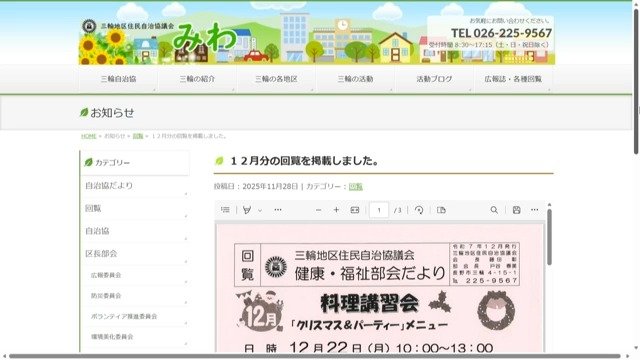The width and height of the screenshot is (640, 360).
Task: Open the 三輪の活動 navigation menu
Action: (x=355, y=79)
